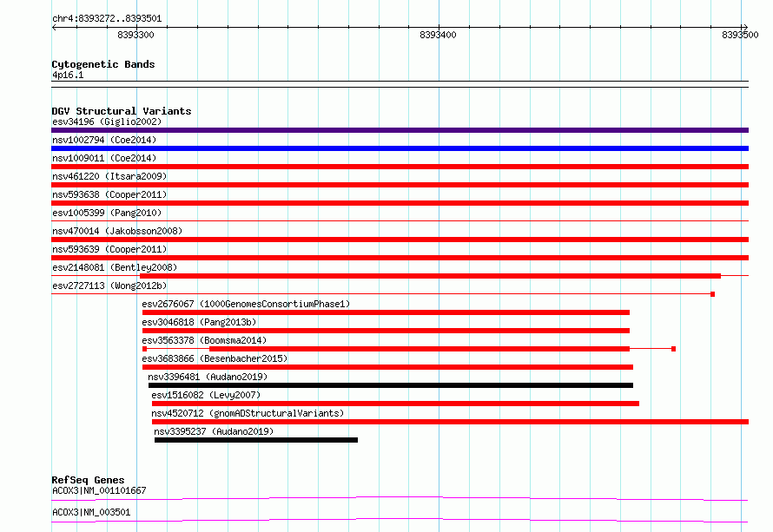Open nsv3396481 (Audano2019) variant label

[208, 377]
